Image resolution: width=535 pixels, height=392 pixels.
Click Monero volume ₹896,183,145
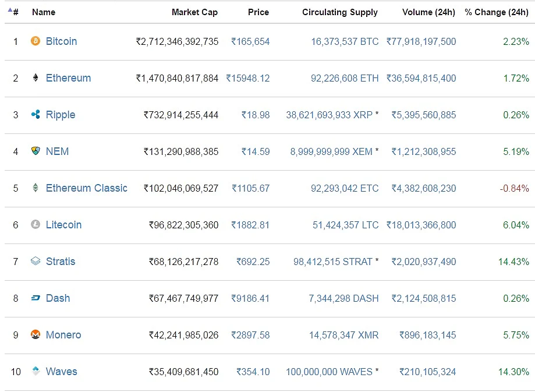pyautogui.click(x=428, y=335)
